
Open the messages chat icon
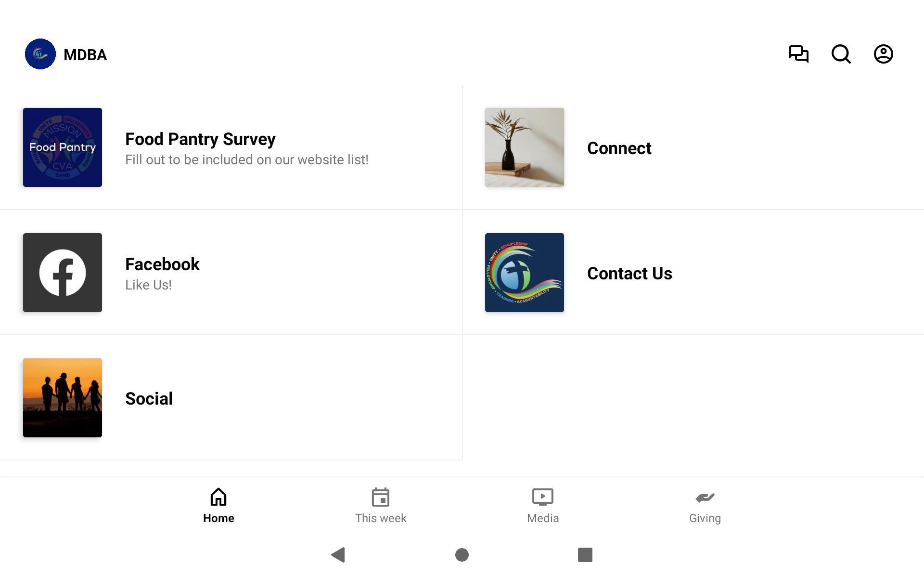coord(798,54)
